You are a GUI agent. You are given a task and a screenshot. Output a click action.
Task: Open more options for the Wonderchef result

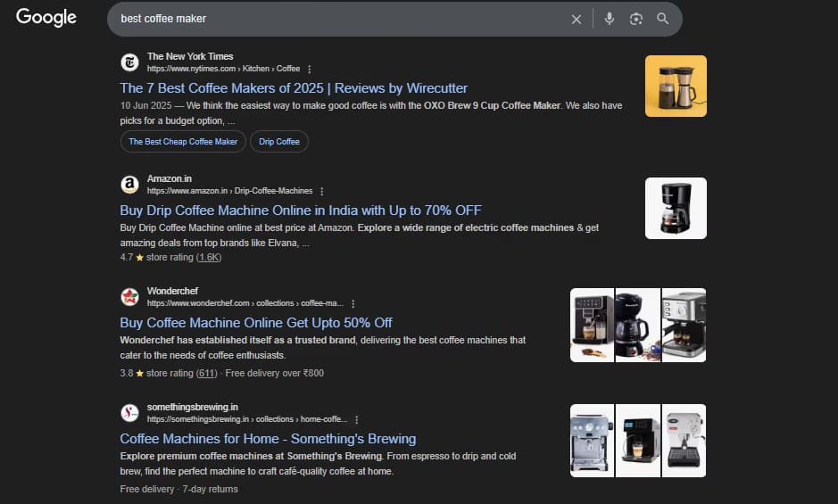[353, 303]
